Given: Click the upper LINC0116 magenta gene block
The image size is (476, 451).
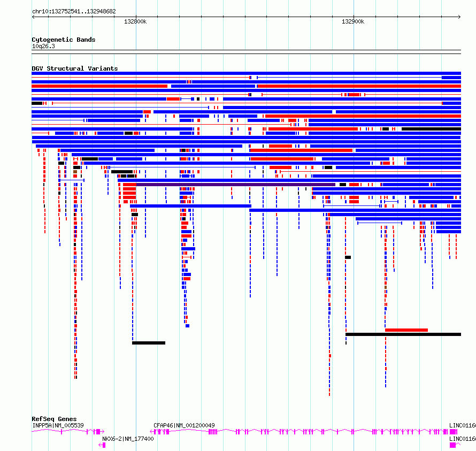Looking at the screenshot, I should coord(454,432).
